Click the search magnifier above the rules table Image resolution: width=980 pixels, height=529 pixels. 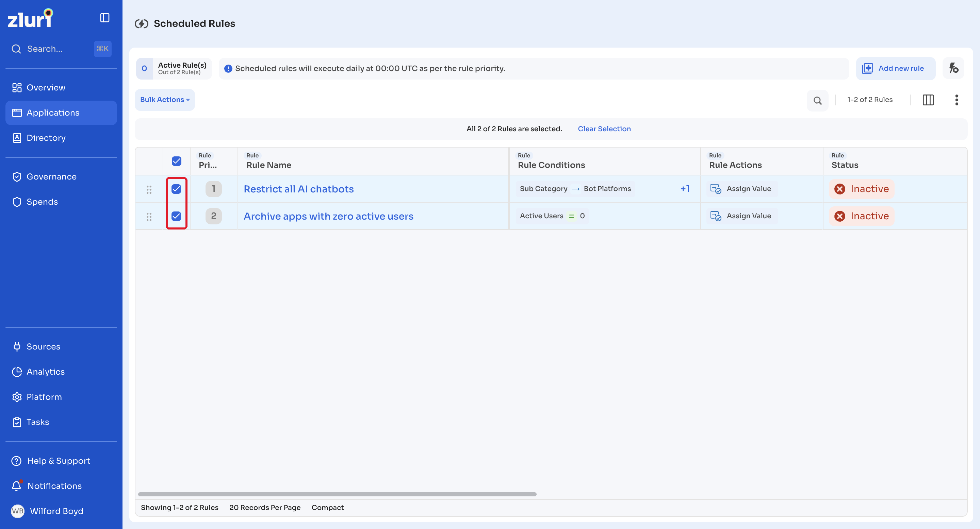pyautogui.click(x=818, y=100)
